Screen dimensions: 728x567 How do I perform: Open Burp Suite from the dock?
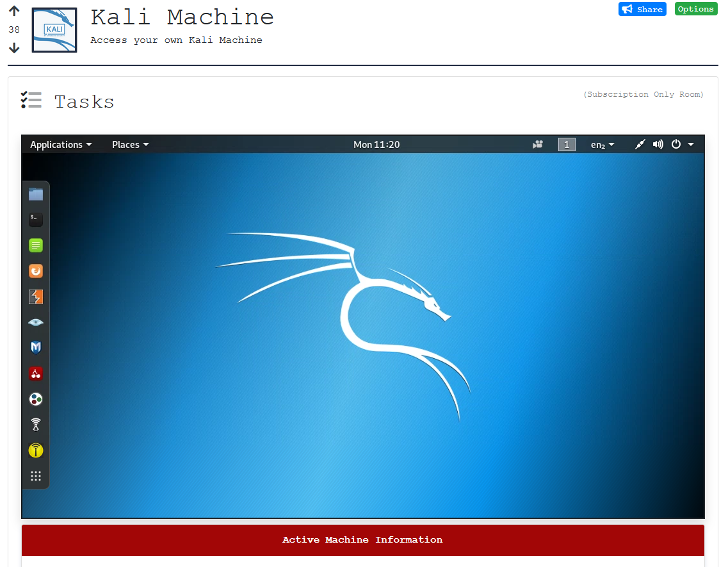point(36,297)
